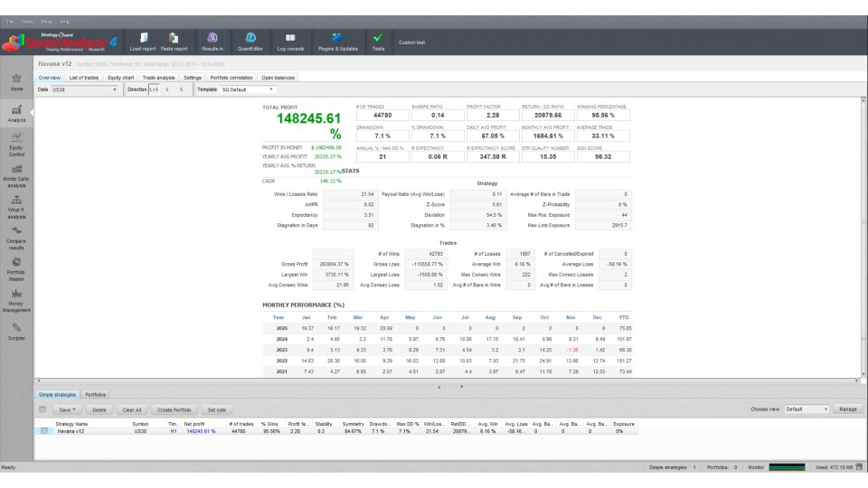
Task: Select L (long only) direction toggle
Action: coord(168,89)
